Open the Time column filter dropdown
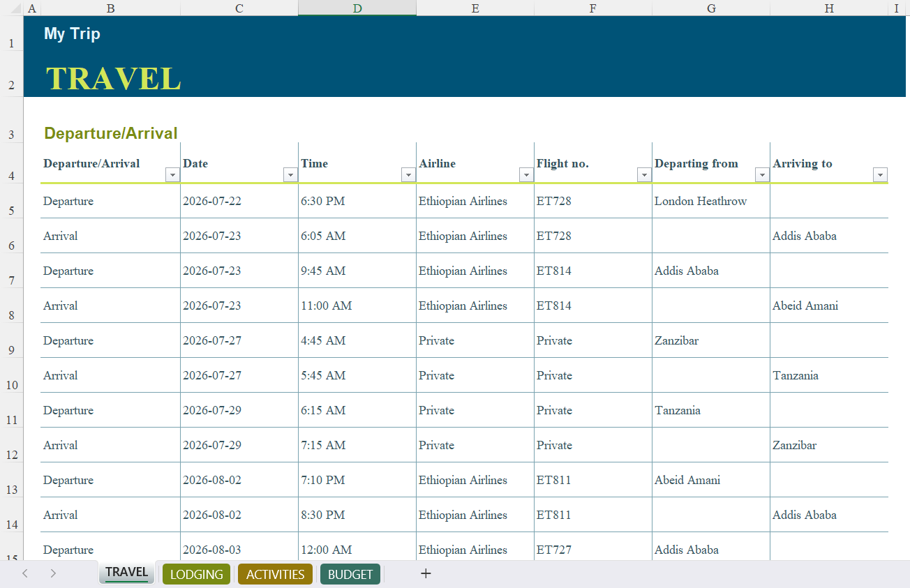This screenshot has height=588, width=910. 408,175
